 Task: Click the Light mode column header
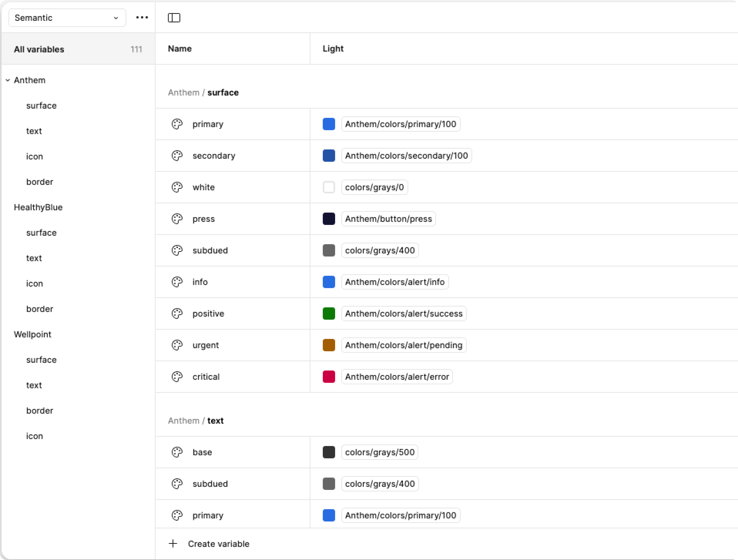333,49
